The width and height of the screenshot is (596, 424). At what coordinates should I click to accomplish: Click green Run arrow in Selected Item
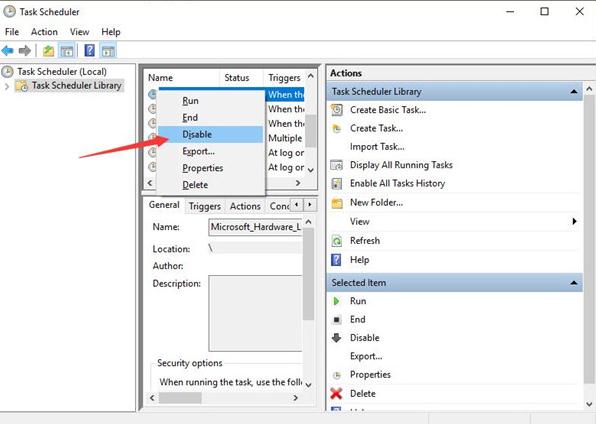click(x=336, y=301)
